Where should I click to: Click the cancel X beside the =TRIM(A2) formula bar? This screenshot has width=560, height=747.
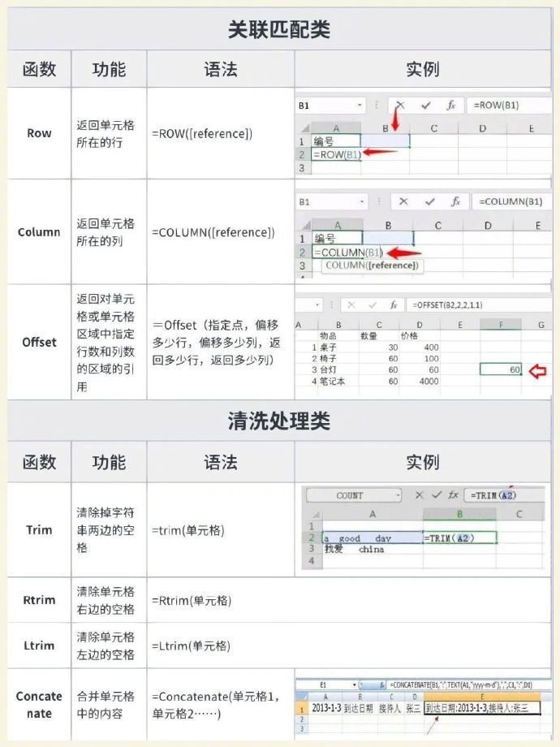419,495
